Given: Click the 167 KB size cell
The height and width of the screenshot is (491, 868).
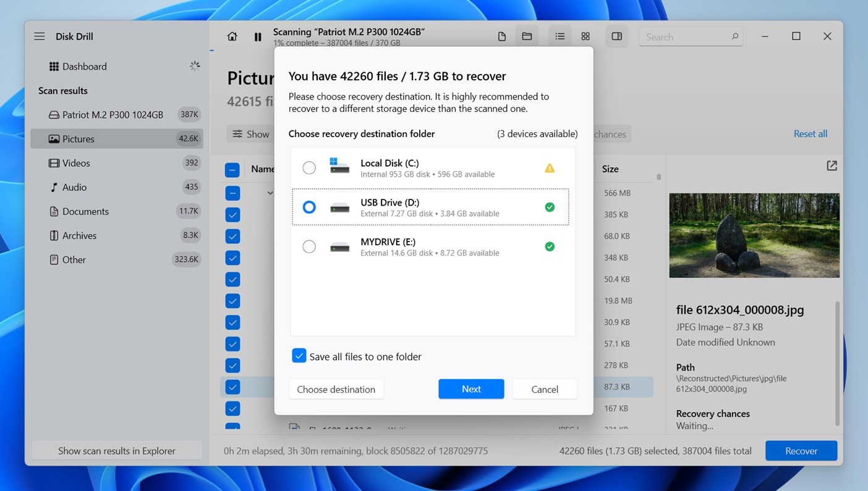Looking at the screenshot, I should 616,408.
